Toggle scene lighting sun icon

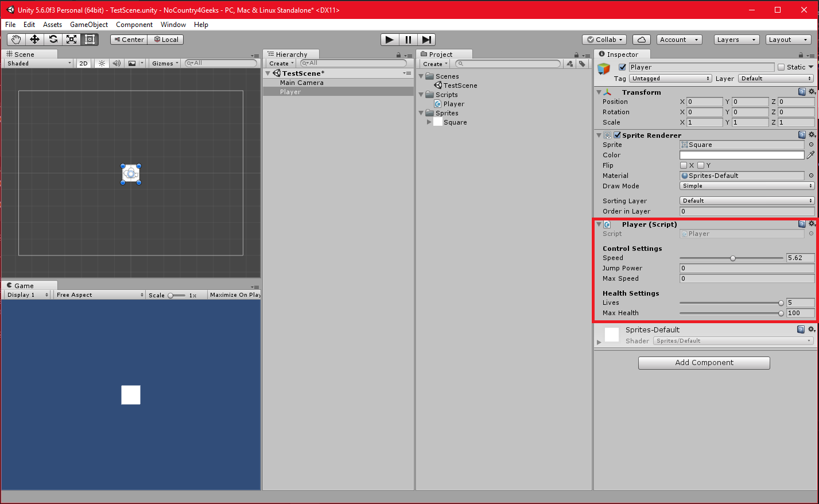[102, 63]
